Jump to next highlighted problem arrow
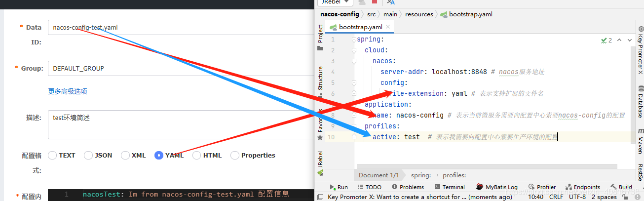 (x=629, y=40)
